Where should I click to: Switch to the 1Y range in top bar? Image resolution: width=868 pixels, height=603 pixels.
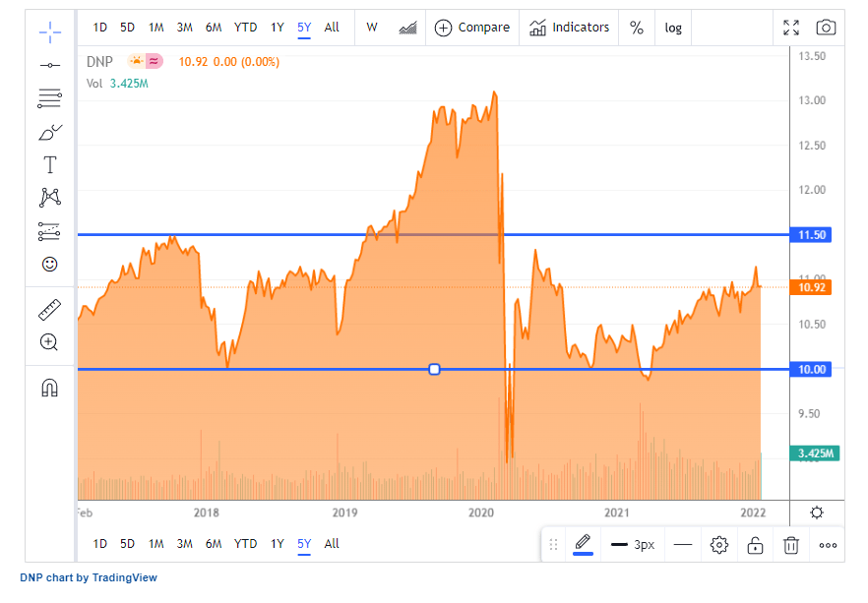tap(277, 28)
